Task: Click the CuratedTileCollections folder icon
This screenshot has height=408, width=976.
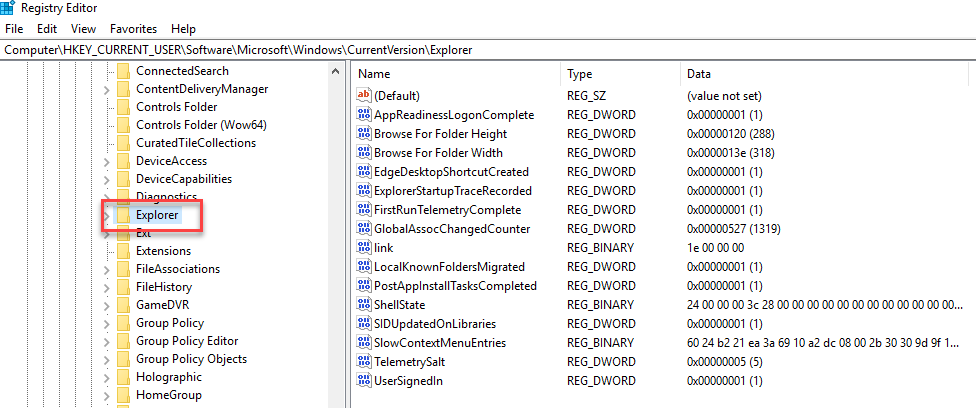Action: (x=123, y=143)
